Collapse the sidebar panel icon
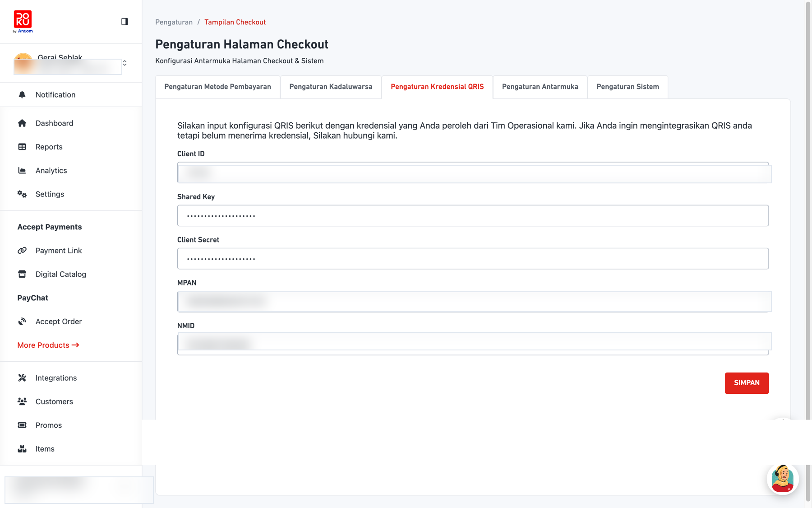Image resolution: width=812 pixels, height=508 pixels. (x=125, y=22)
